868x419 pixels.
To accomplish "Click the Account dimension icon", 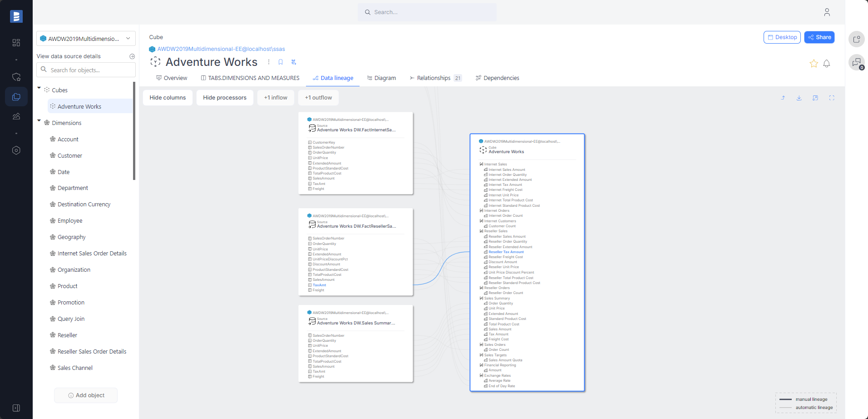I will (53, 139).
